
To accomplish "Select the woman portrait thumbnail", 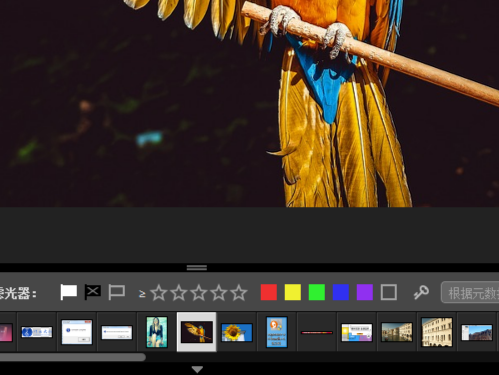I will [157, 332].
